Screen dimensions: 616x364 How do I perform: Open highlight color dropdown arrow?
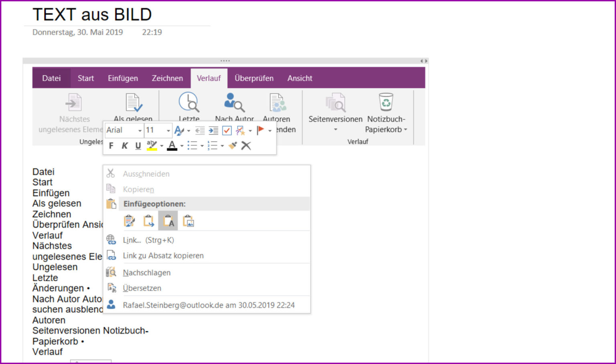[x=162, y=146]
